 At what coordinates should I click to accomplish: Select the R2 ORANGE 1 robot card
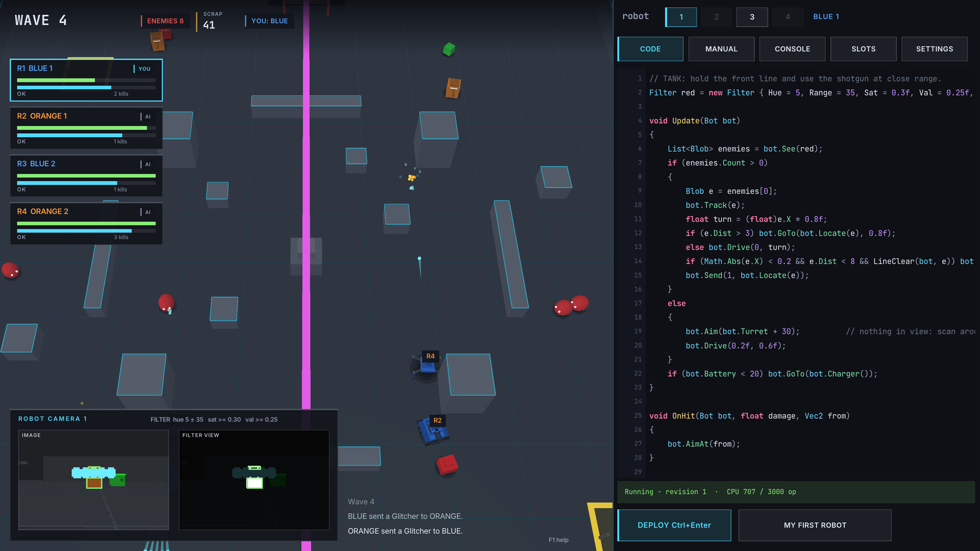pyautogui.click(x=86, y=128)
